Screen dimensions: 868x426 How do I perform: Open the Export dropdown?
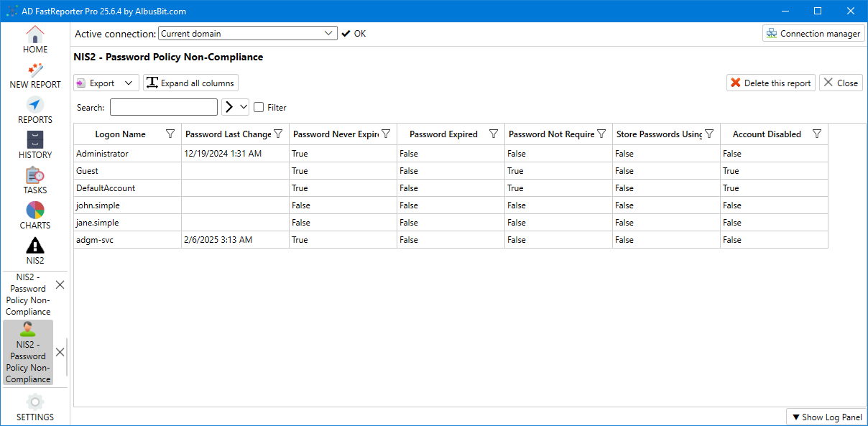[106, 83]
